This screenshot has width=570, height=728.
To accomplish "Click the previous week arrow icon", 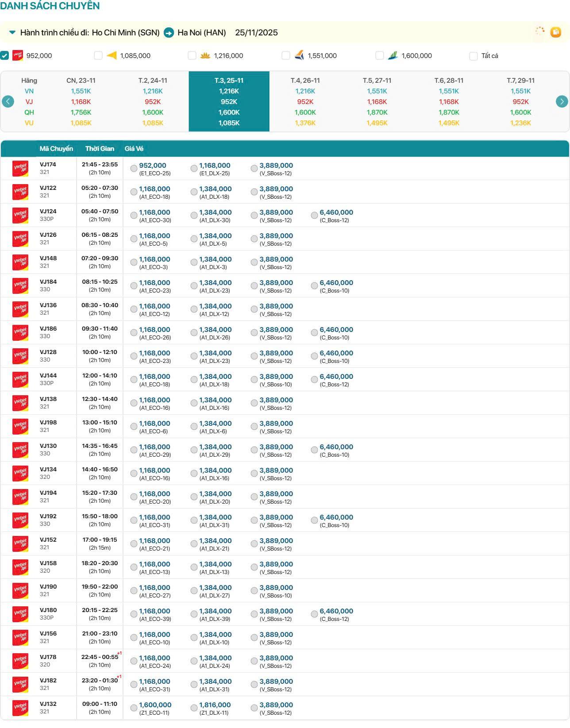I will coord(8,101).
